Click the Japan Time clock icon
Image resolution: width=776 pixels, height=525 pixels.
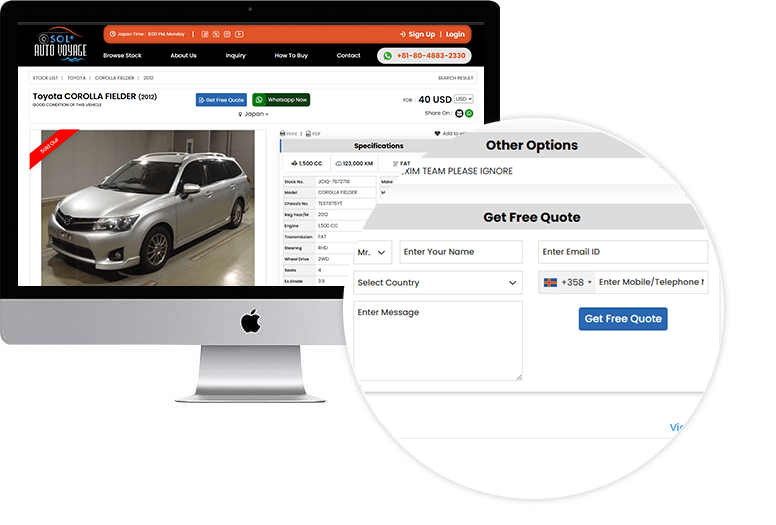(113, 34)
